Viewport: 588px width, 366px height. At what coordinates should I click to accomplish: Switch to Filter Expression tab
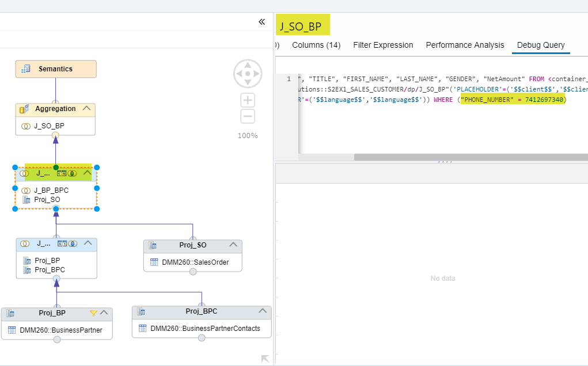pyautogui.click(x=383, y=45)
